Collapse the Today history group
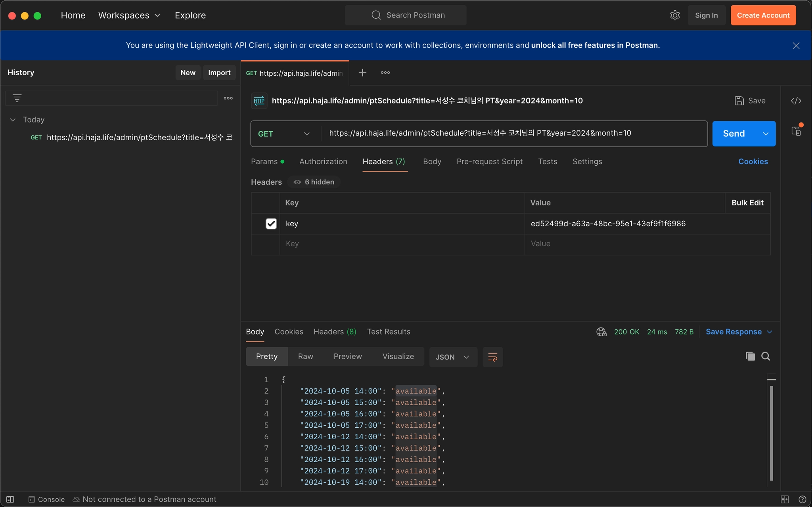Viewport: 812px width, 507px height. click(13, 120)
